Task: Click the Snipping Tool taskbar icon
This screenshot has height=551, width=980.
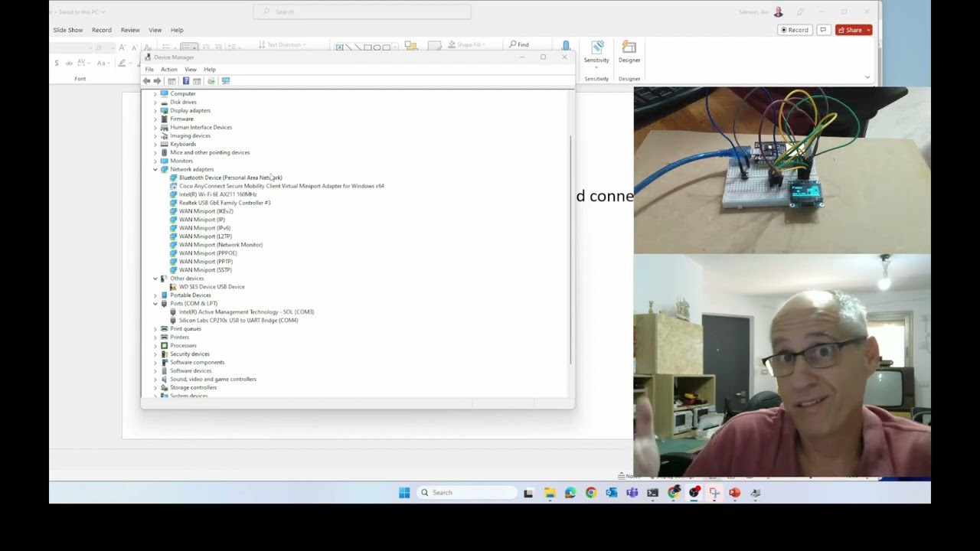Action: (x=714, y=493)
